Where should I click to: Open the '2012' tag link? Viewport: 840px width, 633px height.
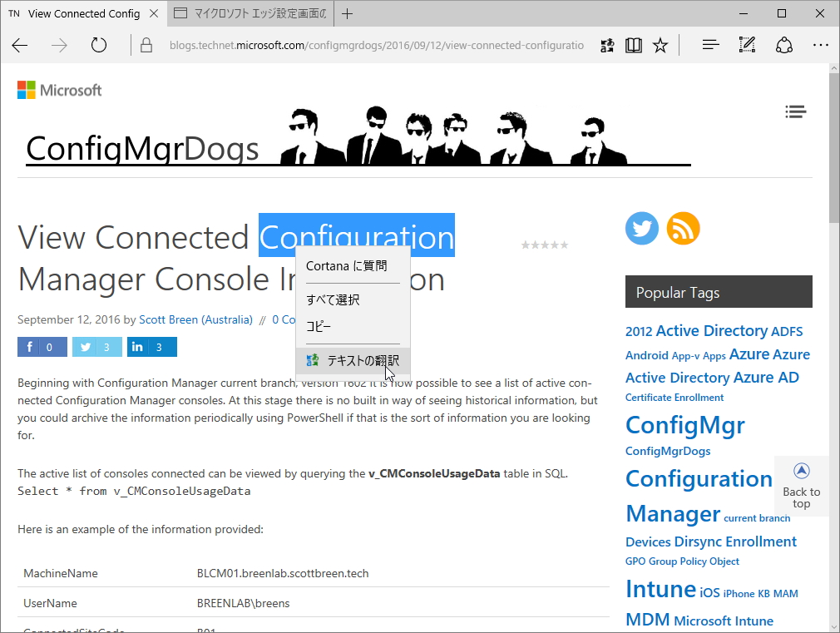(639, 331)
